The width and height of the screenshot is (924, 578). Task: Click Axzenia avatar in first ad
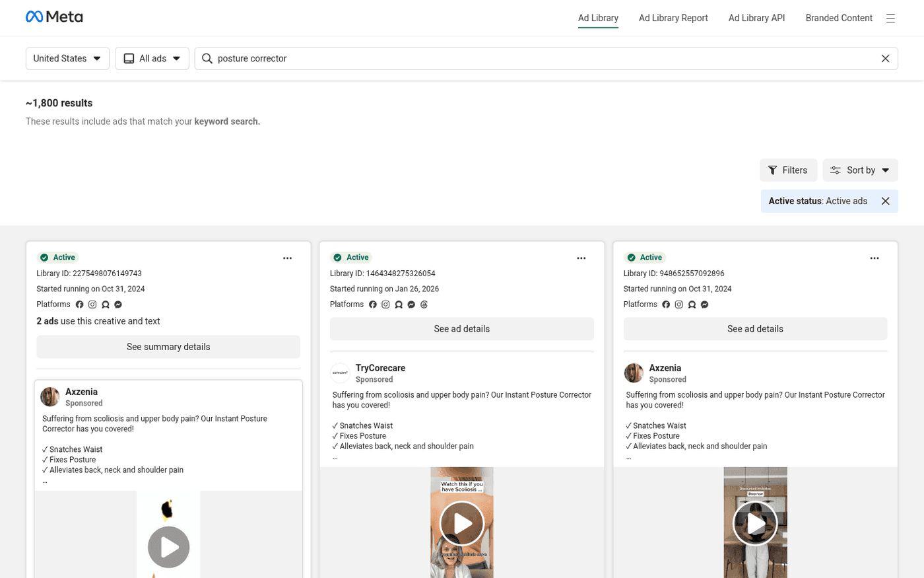click(x=50, y=397)
